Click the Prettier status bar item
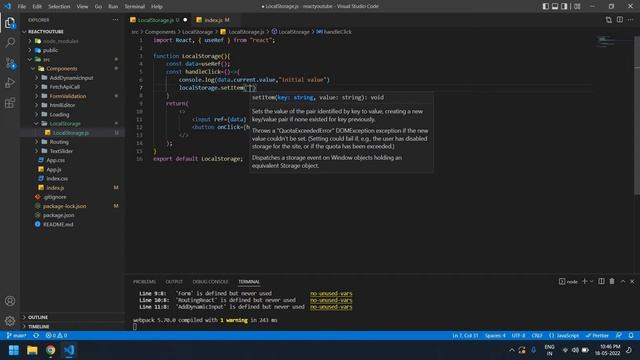Viewport: 640px width, 360px height. tap(597, 336)
